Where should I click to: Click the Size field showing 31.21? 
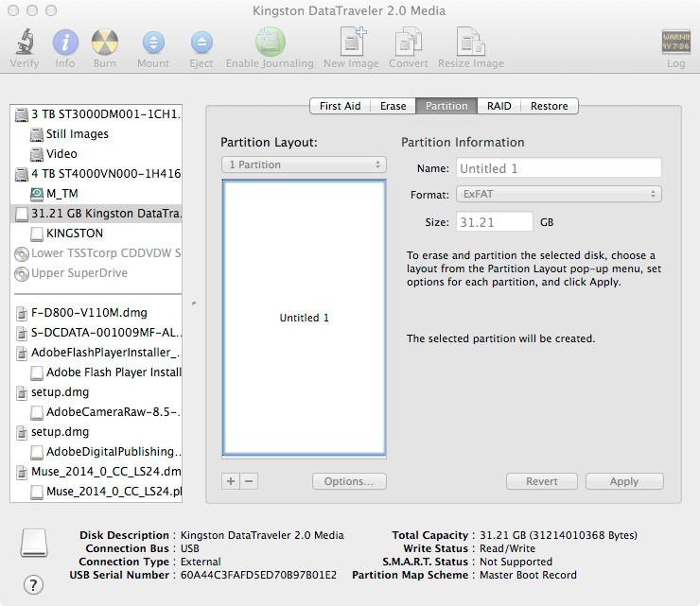495,222
